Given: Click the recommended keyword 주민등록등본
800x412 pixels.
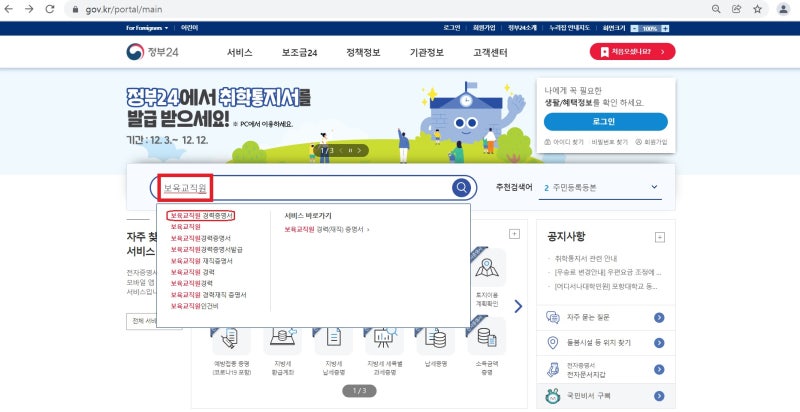Looking at the screenshot, I should (x=574, y=188).
